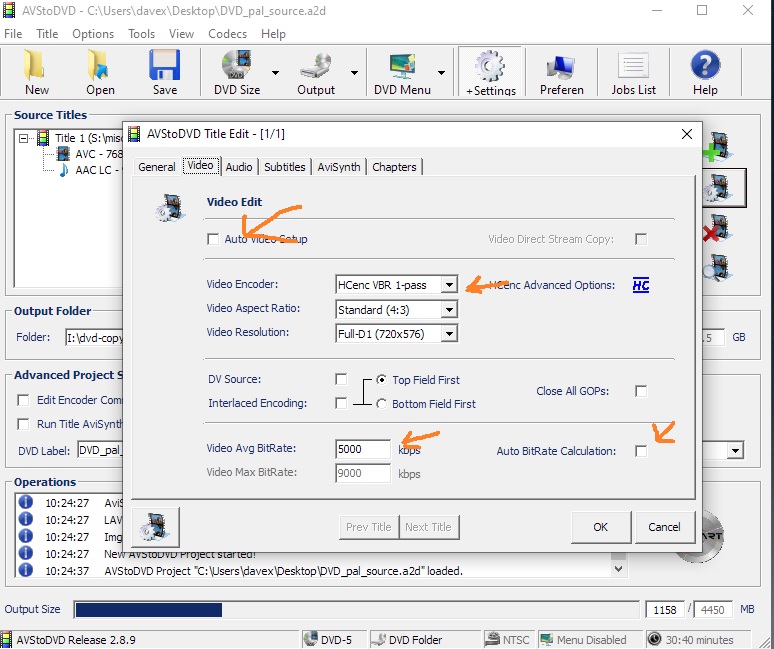Switch to the Chapters tab
This screenshot has height=649, width=774.
tap(394, 167)
